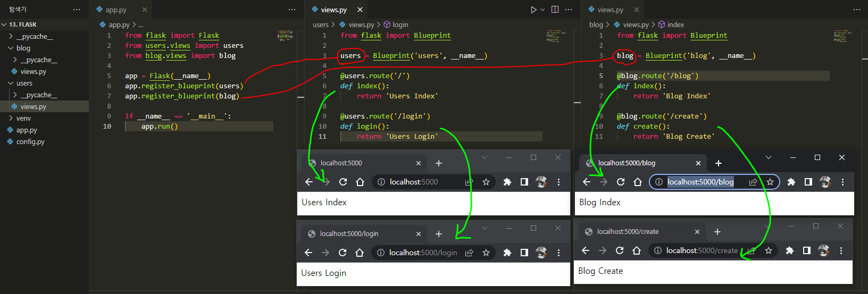Viewport: 868px width, 294px height.
Task: Open extensions in localhost:5000 window
Action: point(507,182)
